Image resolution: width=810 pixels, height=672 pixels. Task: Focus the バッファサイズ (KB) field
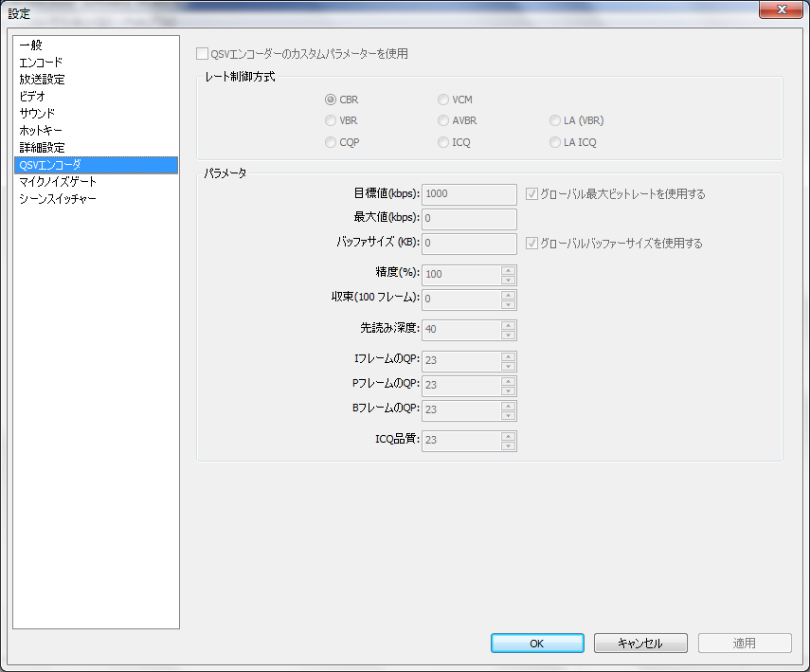pyautogui.click(x=469, y=244)
